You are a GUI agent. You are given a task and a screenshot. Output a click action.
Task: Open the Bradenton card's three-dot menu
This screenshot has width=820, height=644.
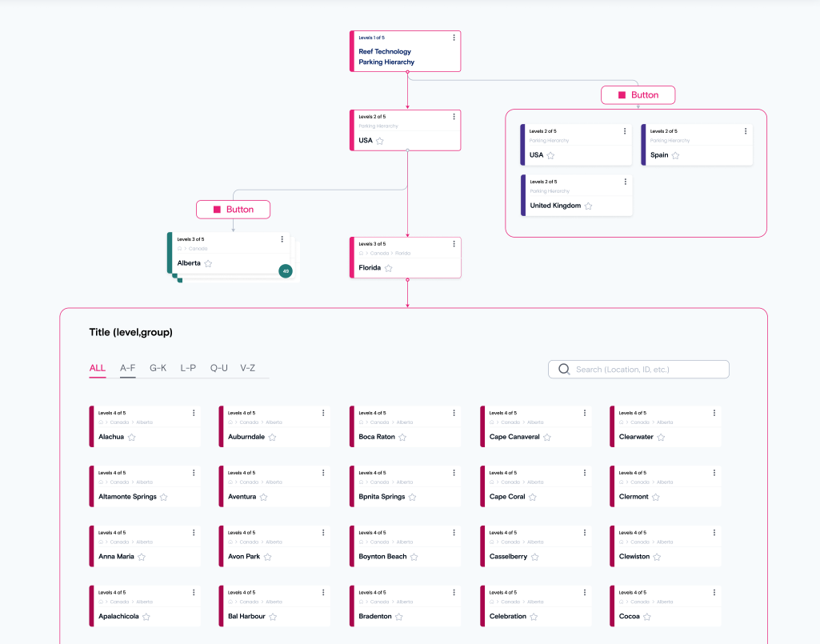pos(454,593)
